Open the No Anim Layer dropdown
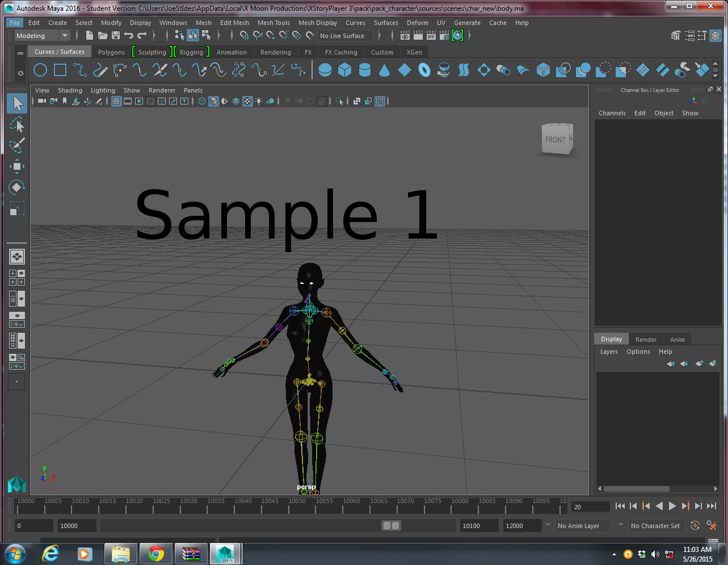This screenshot has width=728, height=565. (x=583, y=526)
